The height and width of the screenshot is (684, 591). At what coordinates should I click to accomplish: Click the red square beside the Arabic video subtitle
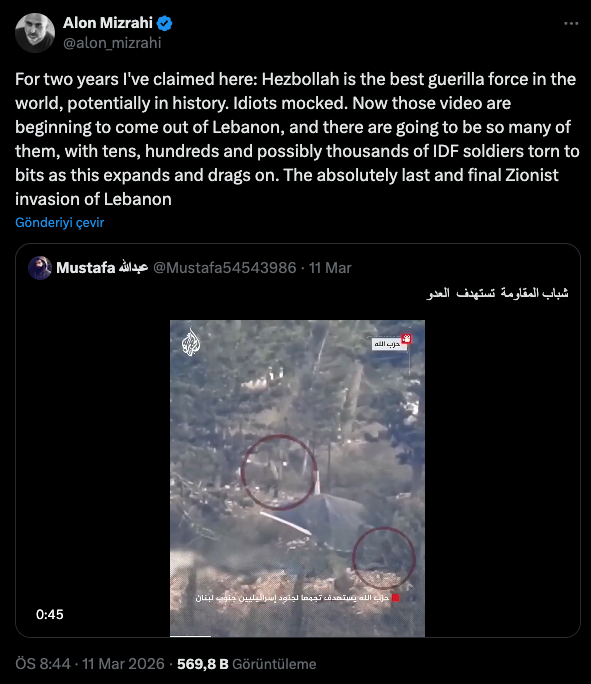[x=396, y=598]
